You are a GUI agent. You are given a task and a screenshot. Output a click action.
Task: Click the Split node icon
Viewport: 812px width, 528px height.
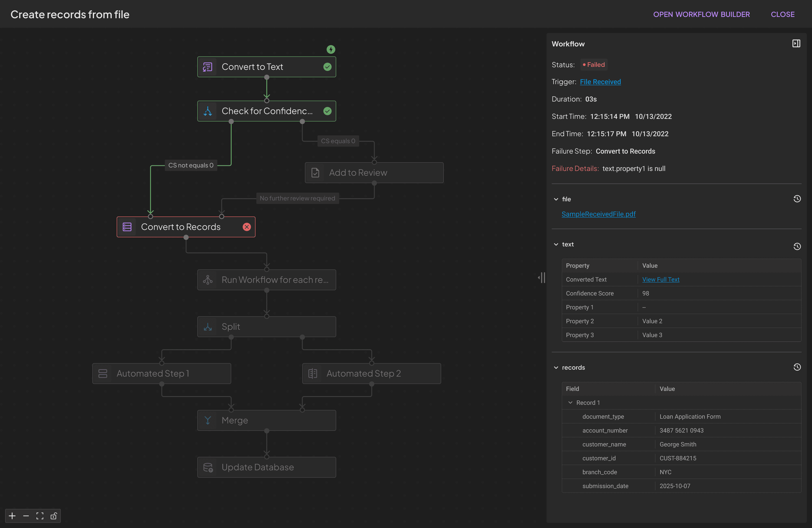point(208,327)
